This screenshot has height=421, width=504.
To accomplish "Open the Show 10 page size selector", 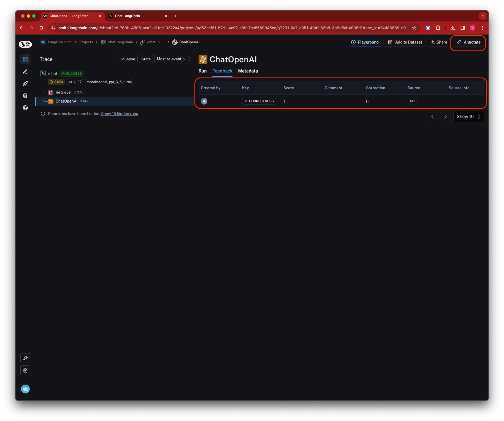I will (x=468, y=117).
